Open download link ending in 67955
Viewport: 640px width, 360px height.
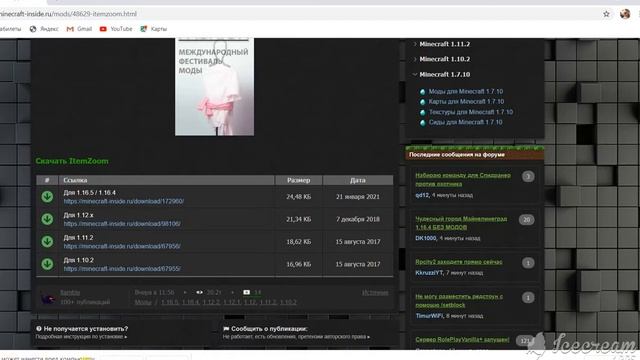(x=122, y=269)
